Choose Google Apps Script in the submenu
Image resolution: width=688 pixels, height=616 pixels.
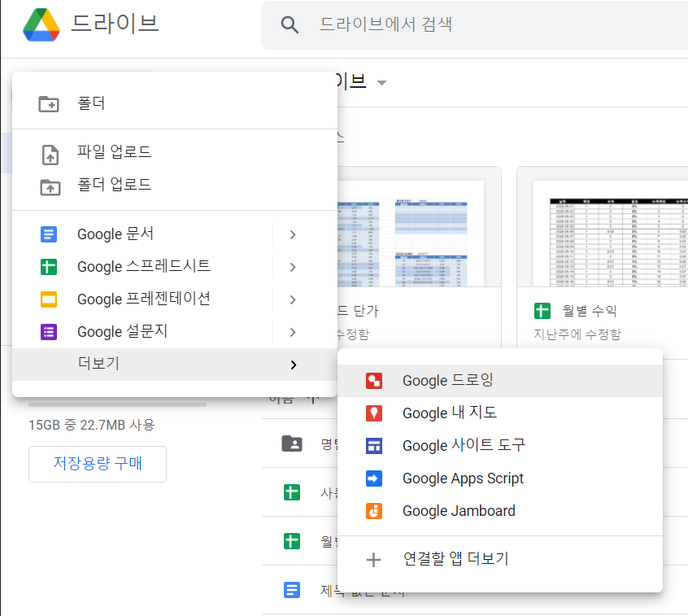pos(500,478)
